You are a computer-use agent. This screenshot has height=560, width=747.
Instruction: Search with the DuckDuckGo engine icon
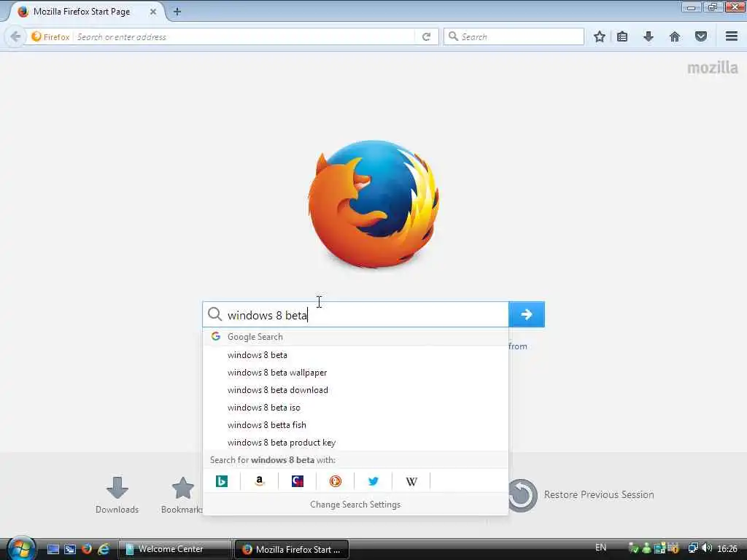click(336, 481)
